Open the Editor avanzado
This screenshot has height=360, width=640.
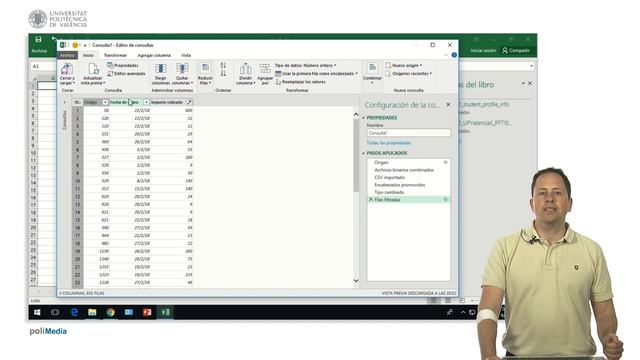(126, 73)
